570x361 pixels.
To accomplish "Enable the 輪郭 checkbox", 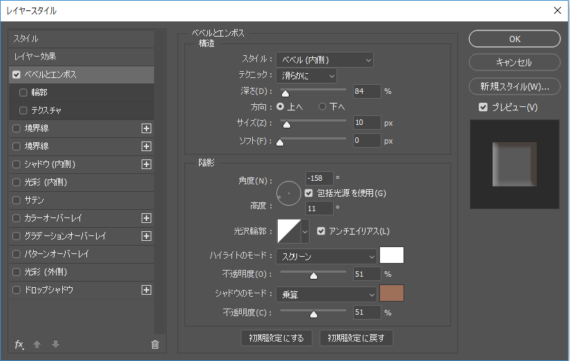I will [23, 92].
